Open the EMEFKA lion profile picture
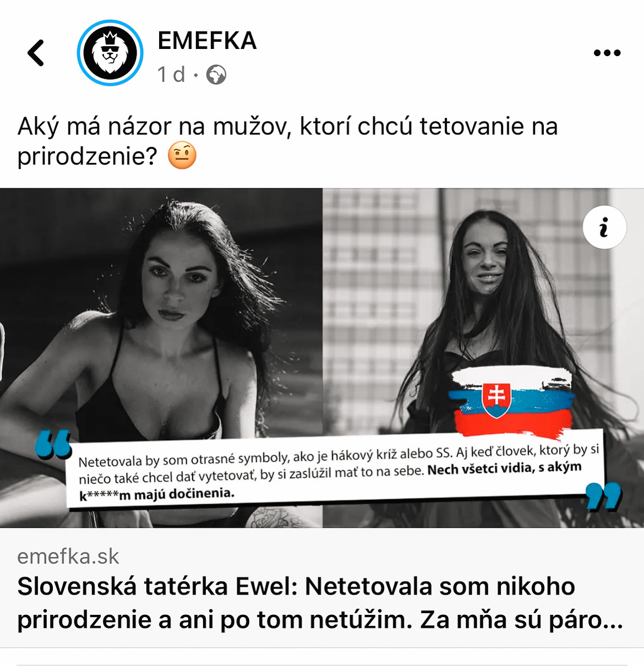Viewport: 644px width, 666px height. click(110, 53)
